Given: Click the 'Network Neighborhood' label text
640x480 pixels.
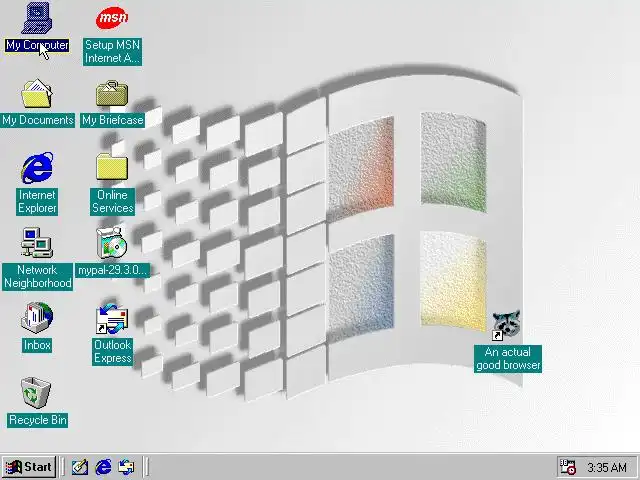Looking at the screenshot, I should point(38,277).
